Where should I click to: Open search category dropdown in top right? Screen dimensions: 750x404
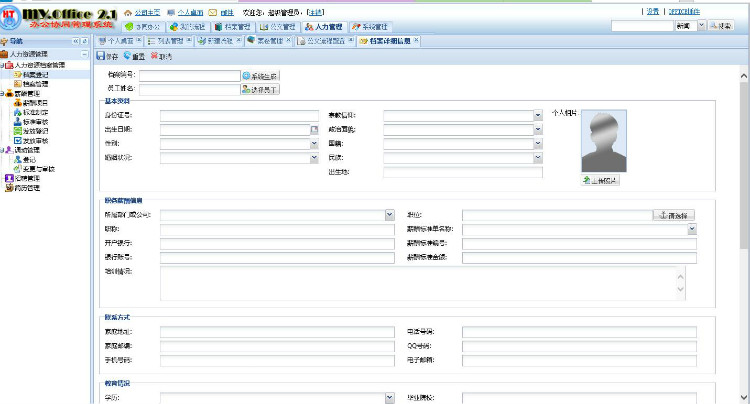click(x=701, y=26)
